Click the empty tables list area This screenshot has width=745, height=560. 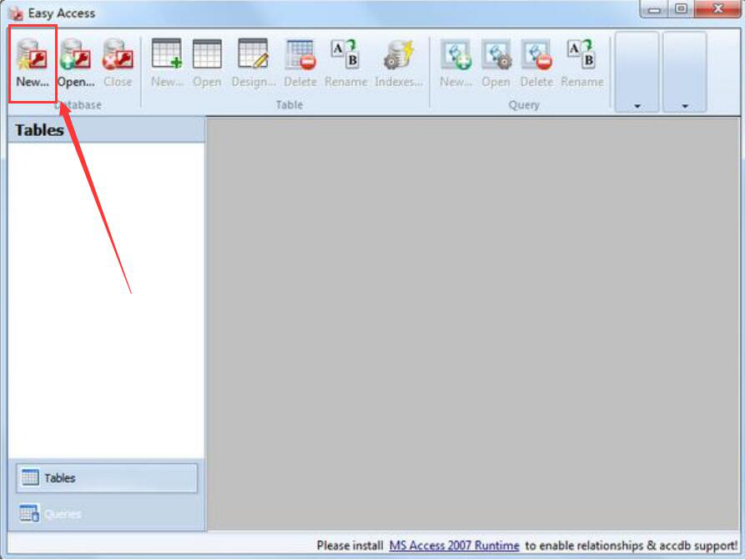click(107, 300)
